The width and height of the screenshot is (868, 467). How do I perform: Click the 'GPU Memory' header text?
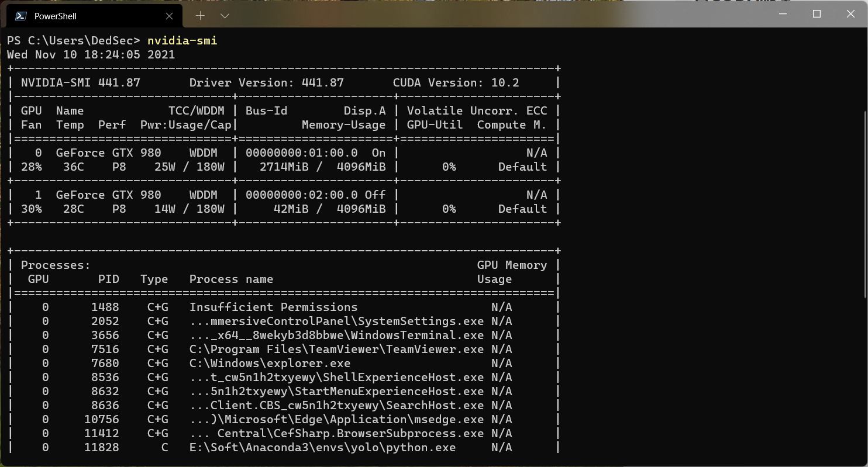(512, 265)
